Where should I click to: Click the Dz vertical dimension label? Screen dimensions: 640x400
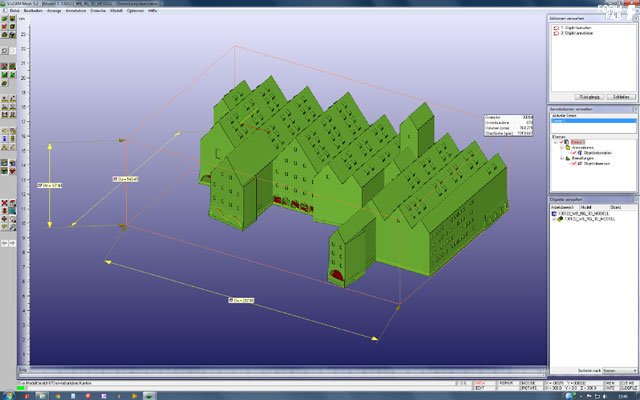49,185
